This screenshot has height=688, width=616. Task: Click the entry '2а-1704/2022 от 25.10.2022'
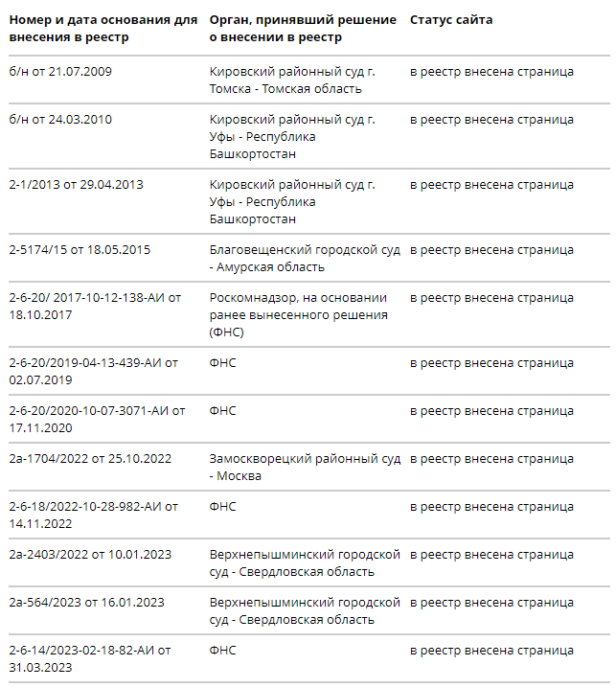(x=90, y=459)
